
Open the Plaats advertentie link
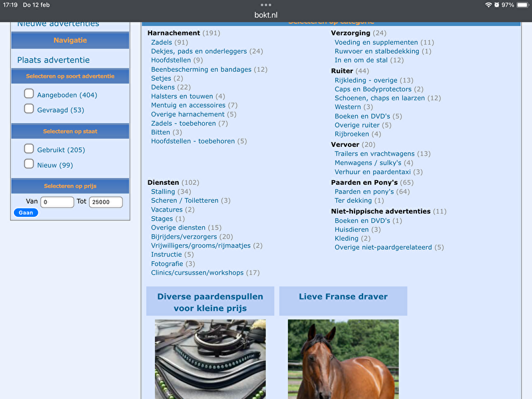tap(53, 60)
